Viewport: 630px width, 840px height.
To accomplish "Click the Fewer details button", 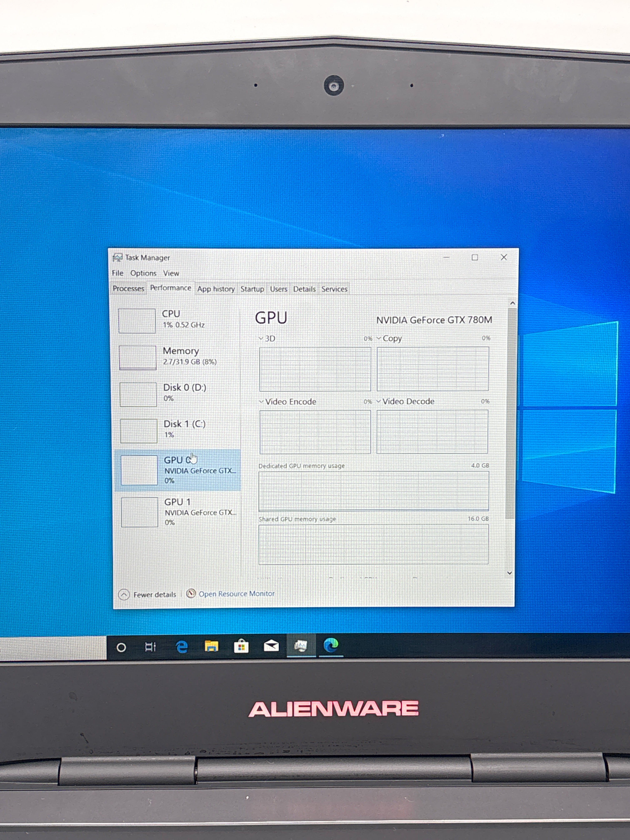I will [147, 594].
